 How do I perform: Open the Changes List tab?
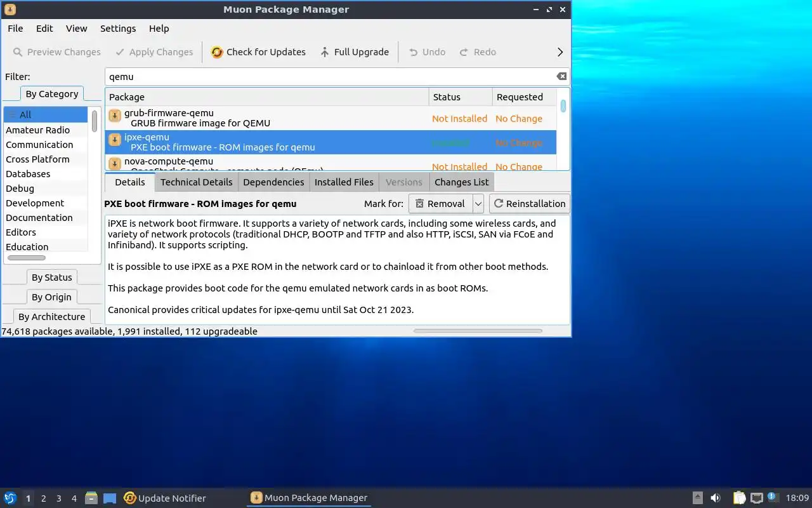tap(462, 182)
